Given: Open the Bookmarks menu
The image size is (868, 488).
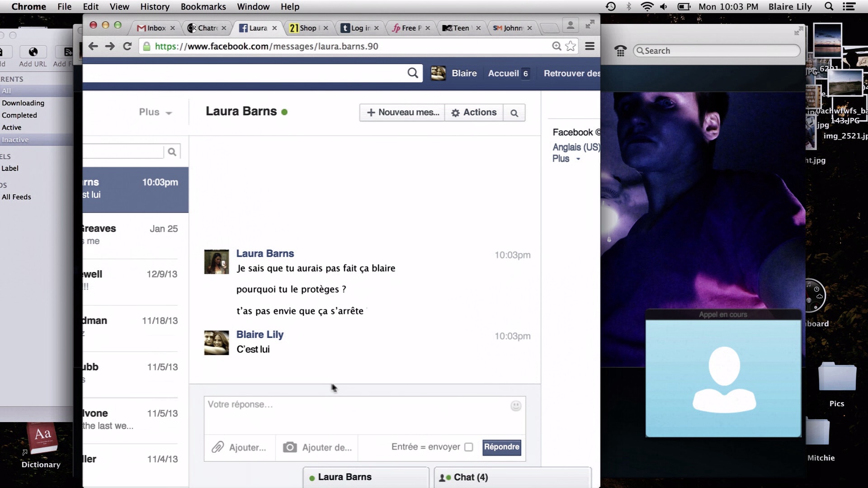Looking at the screenshot, I should point(203,7).
